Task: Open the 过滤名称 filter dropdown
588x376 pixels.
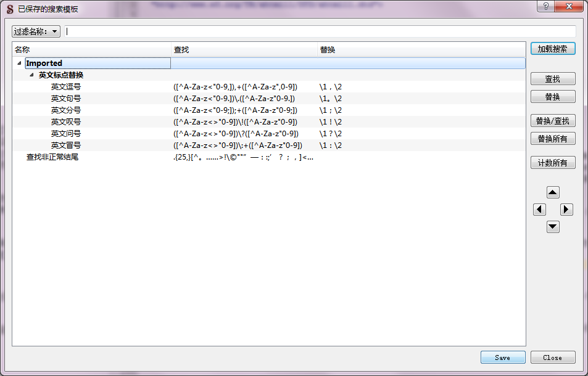Action: pos(36,31)
